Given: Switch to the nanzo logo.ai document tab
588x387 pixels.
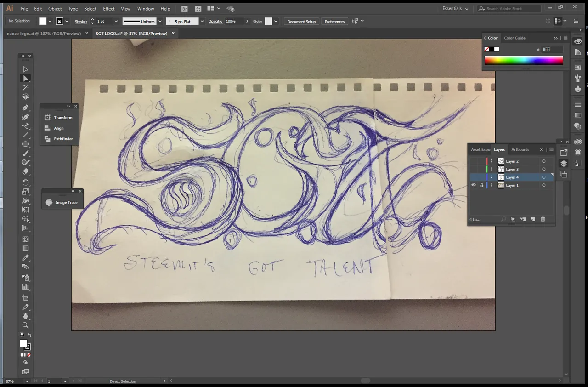Looking at the screenshot, I should point(44,34).
